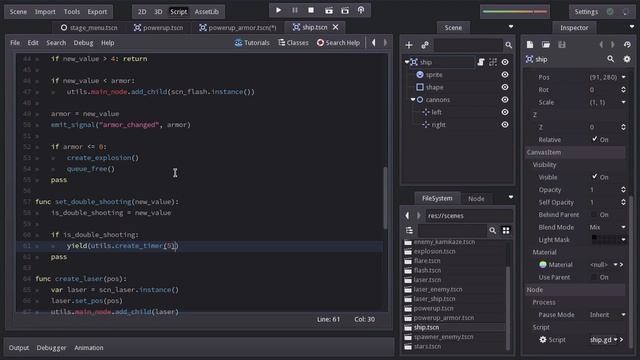Open Settings button

coord(586,11)
